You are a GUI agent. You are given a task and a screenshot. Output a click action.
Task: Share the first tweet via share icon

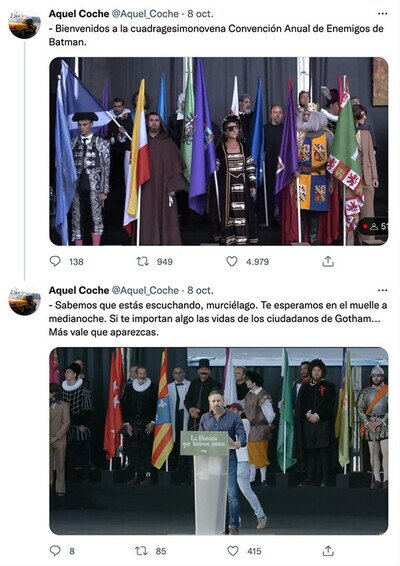pos(328,261)
